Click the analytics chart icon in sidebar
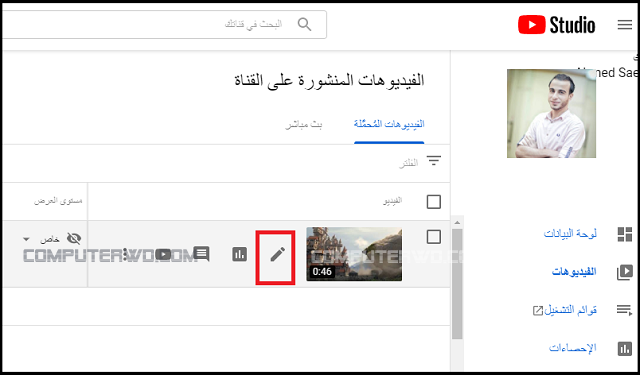 624,349
